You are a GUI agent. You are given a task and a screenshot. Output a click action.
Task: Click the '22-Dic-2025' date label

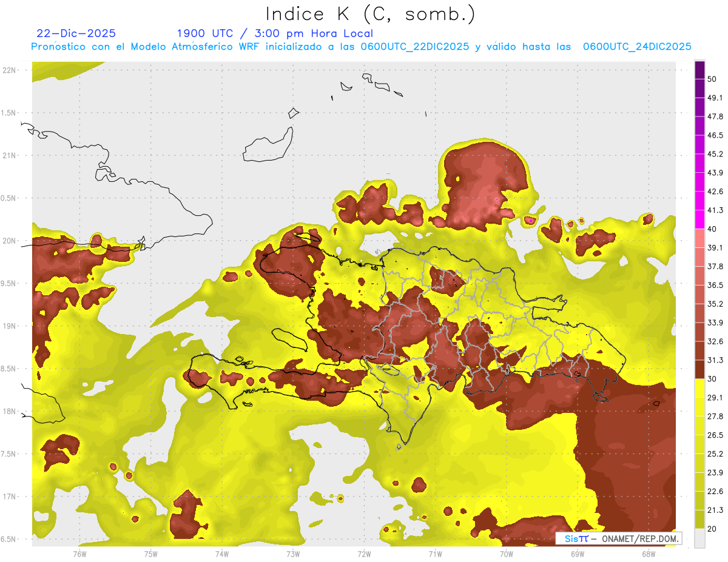(x=76, y=33)
